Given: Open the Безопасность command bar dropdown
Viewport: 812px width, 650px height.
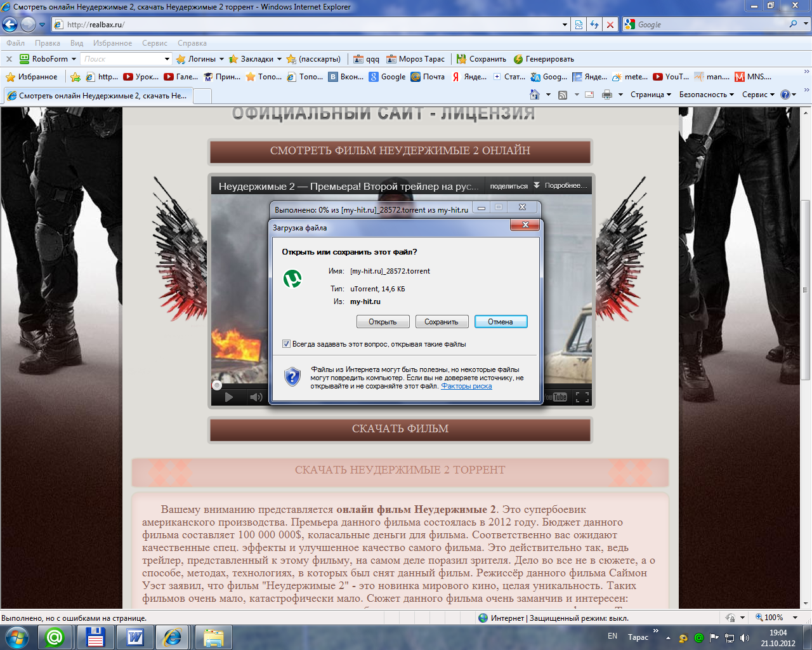Looking at the screenshot, I should tap(707, 95).
